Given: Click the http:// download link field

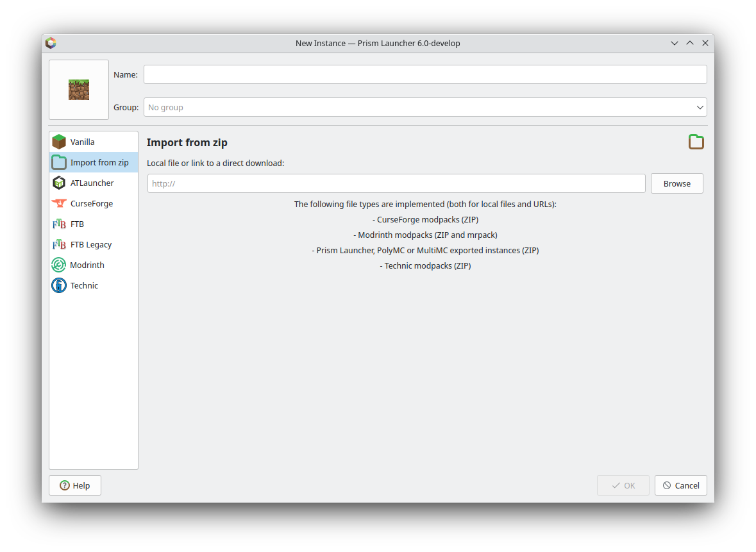Looking at the screenshot, I should (x=396, y=183).
